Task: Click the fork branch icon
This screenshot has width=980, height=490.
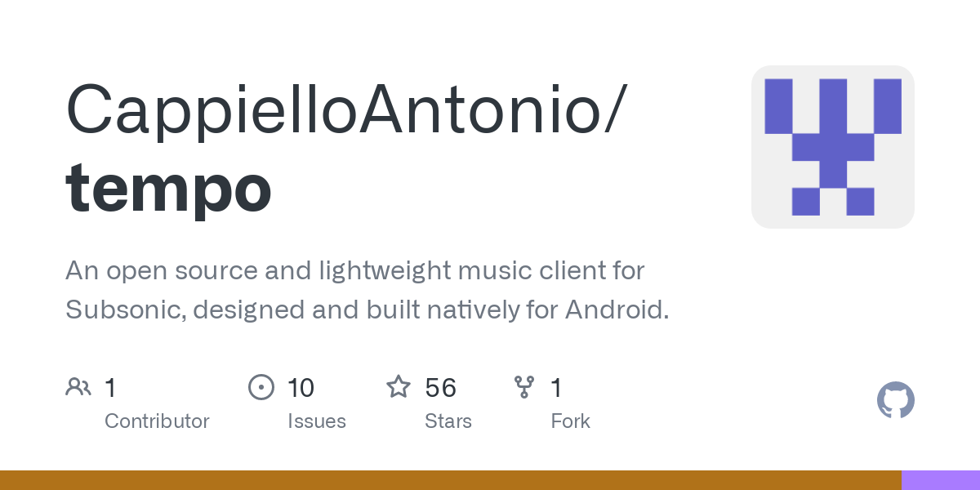Action: [523, 387]
